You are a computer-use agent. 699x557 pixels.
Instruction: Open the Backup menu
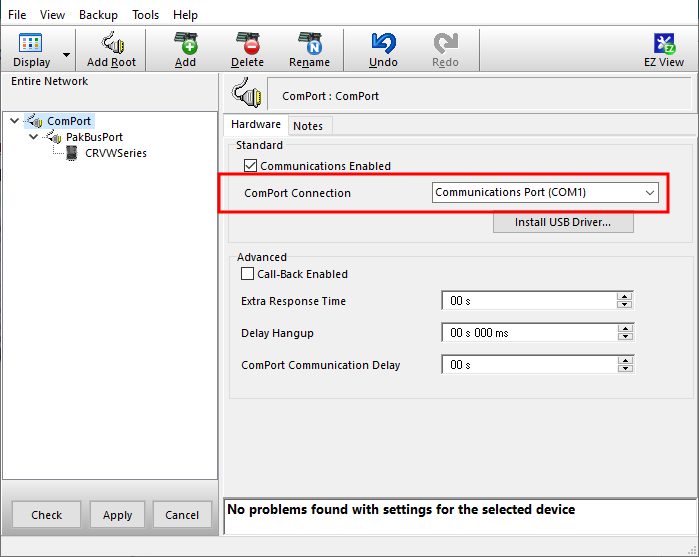(98, 15)
